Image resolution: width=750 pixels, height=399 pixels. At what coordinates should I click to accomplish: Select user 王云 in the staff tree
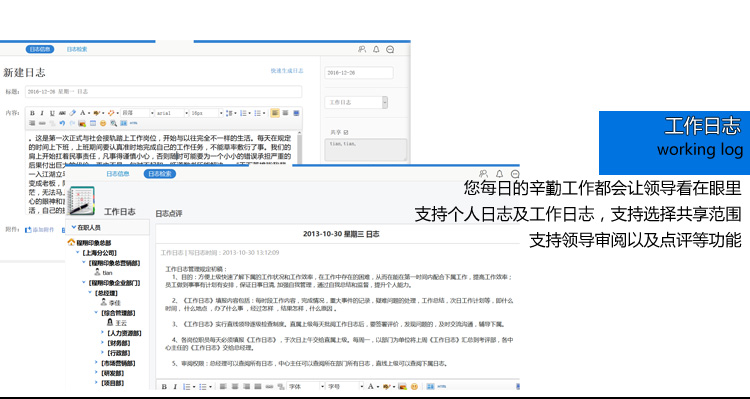[121, 323]
